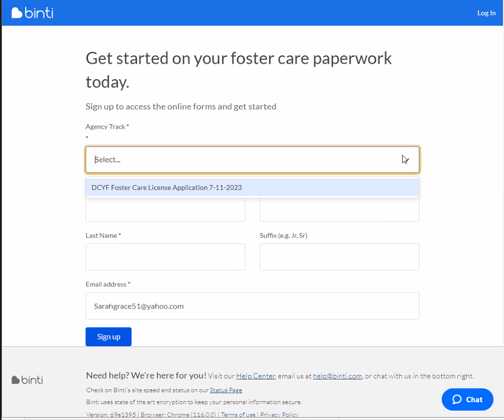Click into the Suffix text field

pyautogui.click(x=339, y=257)
